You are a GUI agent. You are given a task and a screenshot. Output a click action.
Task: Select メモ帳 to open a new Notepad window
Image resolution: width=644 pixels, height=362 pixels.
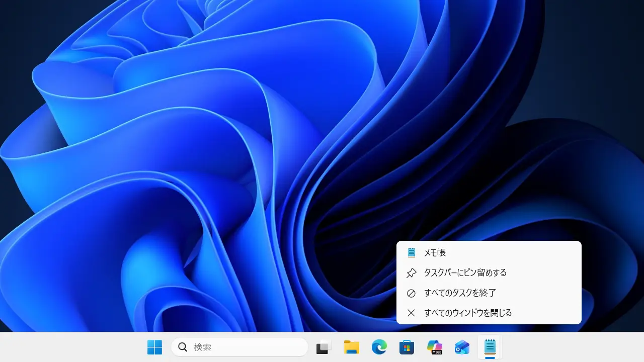(x=436, y=252)
